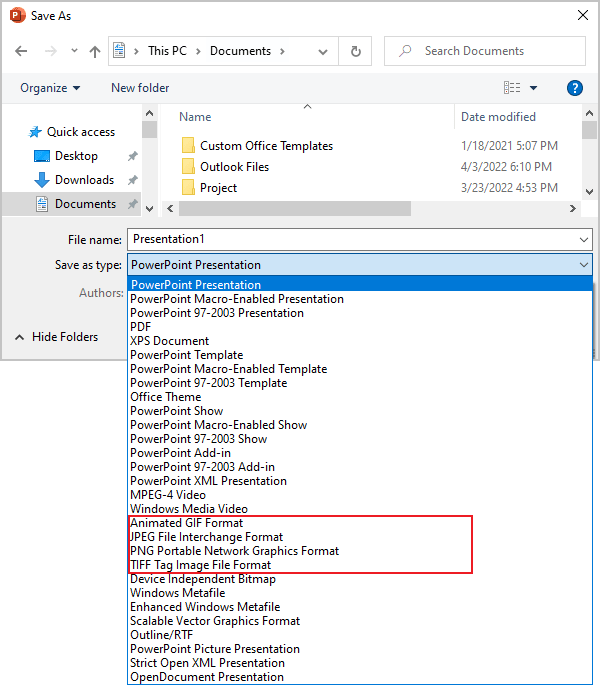Open the Help question mark icon
Screen dimensions: 600x685
574,88
